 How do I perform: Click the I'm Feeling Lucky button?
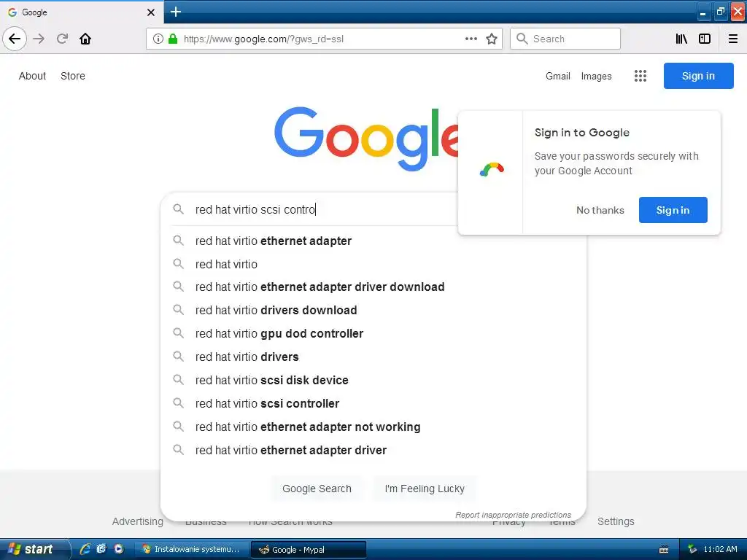pos(425,489)
